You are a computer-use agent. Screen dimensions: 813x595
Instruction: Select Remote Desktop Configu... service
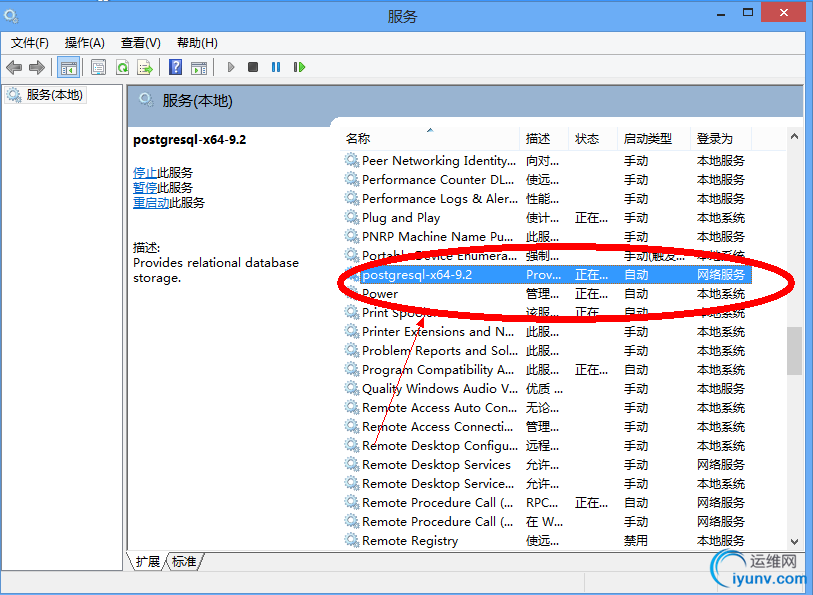tap(547, 446)
